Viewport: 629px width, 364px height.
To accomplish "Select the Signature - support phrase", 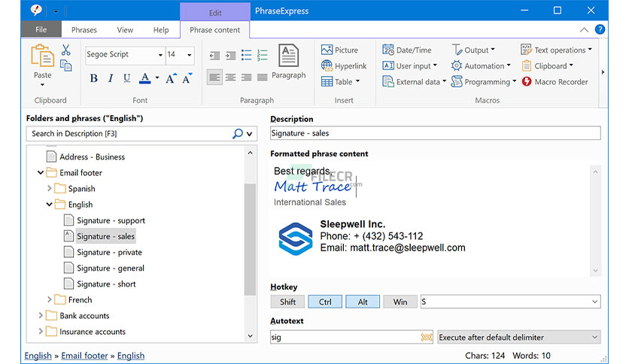I will [111, 220].
